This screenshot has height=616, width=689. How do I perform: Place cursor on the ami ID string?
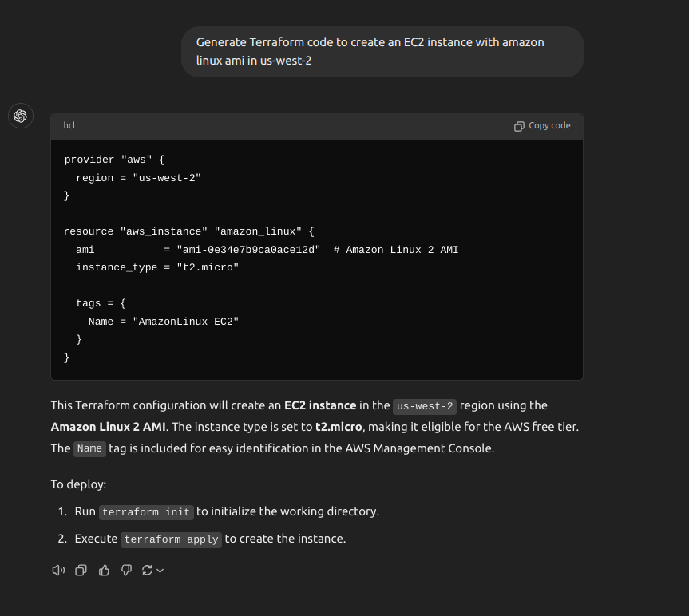[x=248, y=250]
